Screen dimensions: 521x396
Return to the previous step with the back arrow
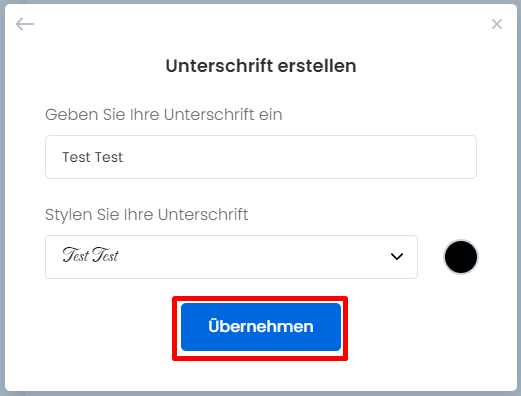coord(25,24)
